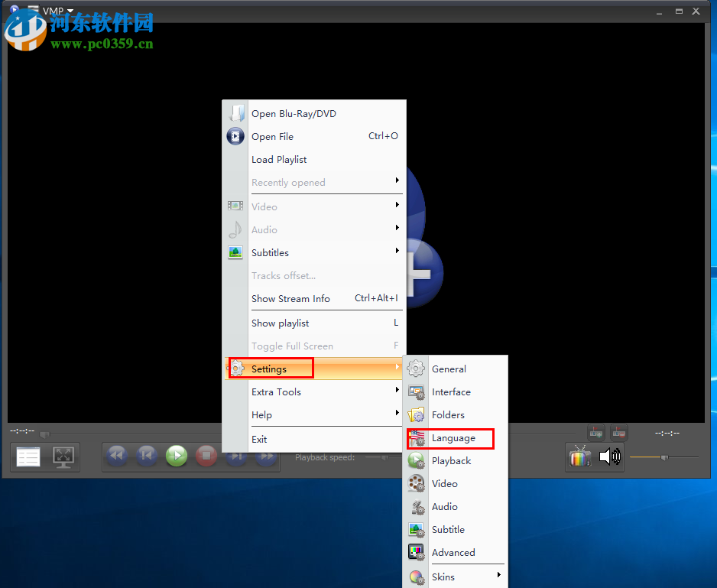Click the remove bookmark flag icon
The height and width of the screenshot is (588, 717).
coord(618,433)
